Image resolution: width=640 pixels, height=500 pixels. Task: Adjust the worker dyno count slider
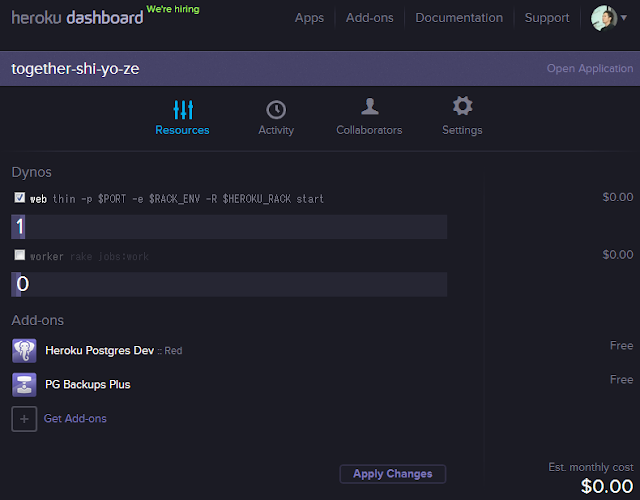pyautogui.click(x=229, y=284)
